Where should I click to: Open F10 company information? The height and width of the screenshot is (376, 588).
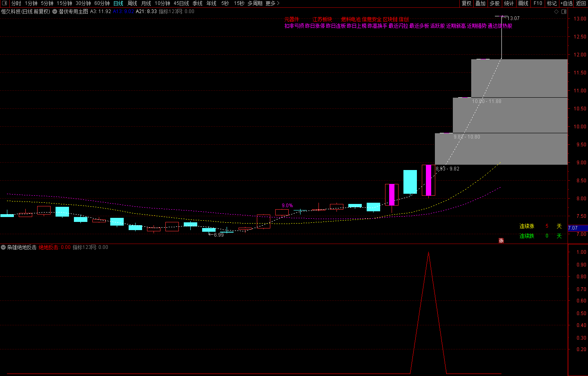[538, 3]
